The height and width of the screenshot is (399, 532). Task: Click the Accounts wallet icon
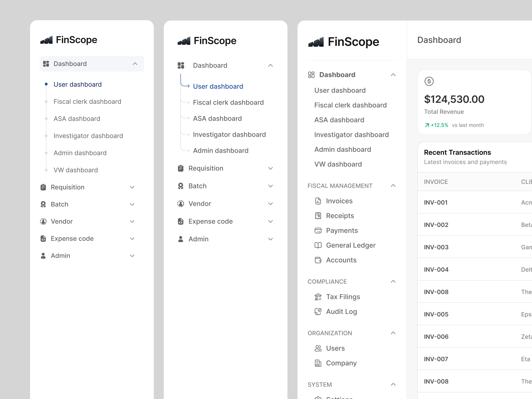[x=318, y=260]
